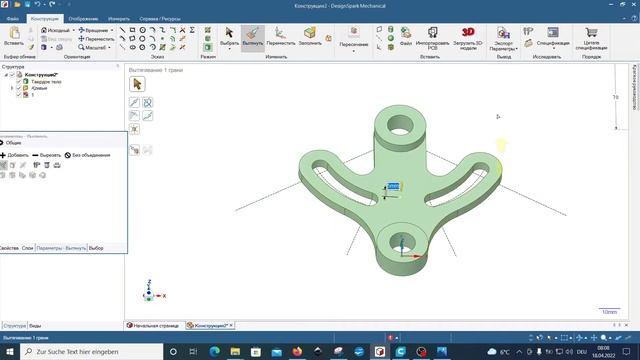Viewport: 640px width, 360px height.
Task: Enable the Вырезать (Cut) option
Action: 47,155
